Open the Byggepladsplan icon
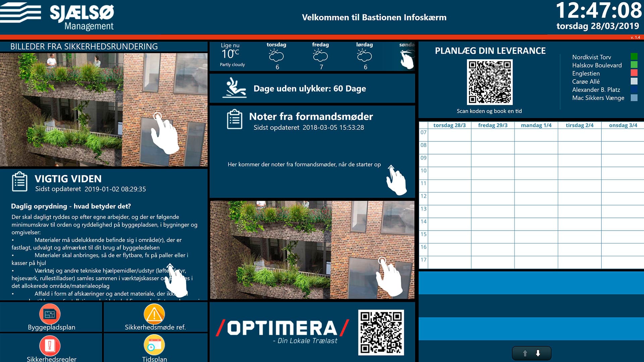This screenshot has width=644, height=362. pos(50,314)
